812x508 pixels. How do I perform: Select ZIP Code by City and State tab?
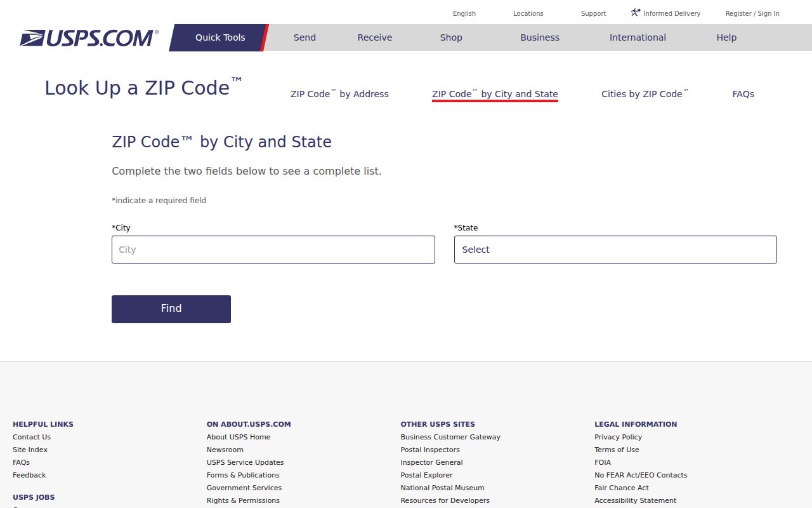point(495,94)
